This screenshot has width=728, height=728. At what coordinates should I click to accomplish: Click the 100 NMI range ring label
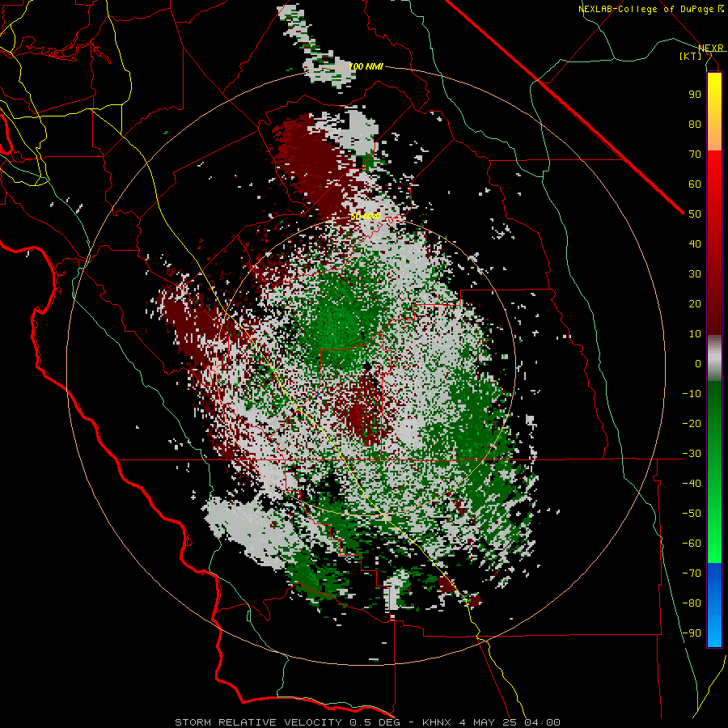click(366, 66)
